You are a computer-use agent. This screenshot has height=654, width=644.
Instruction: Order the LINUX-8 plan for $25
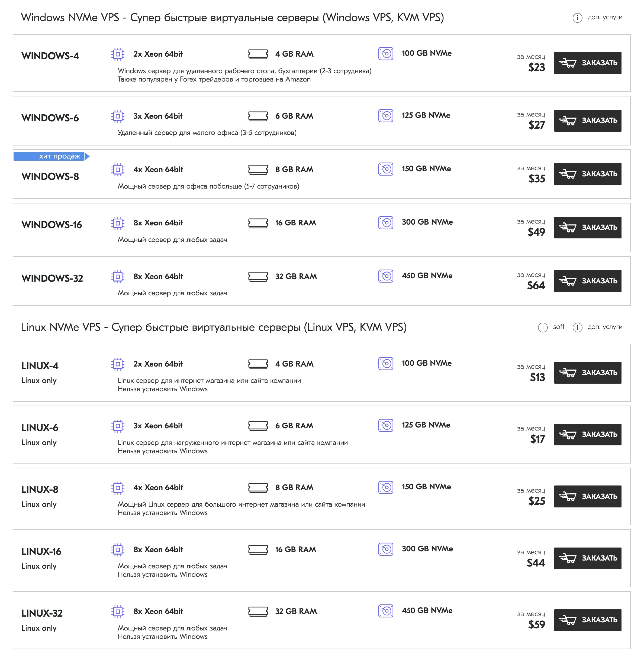[587, 496]
